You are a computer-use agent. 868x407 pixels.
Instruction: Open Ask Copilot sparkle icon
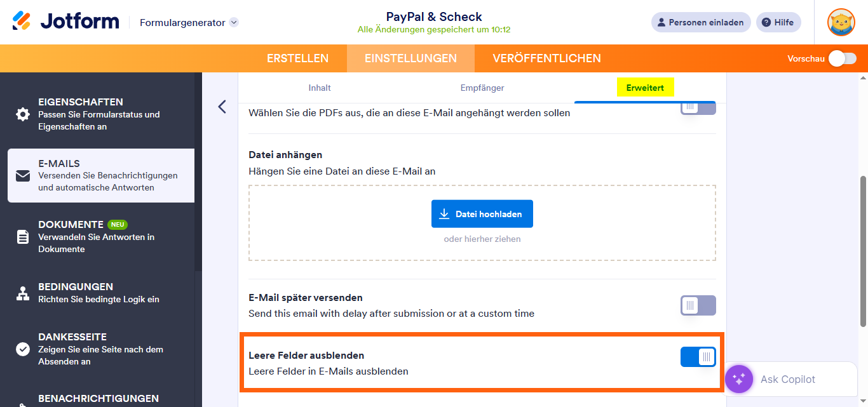coord(738,379)
